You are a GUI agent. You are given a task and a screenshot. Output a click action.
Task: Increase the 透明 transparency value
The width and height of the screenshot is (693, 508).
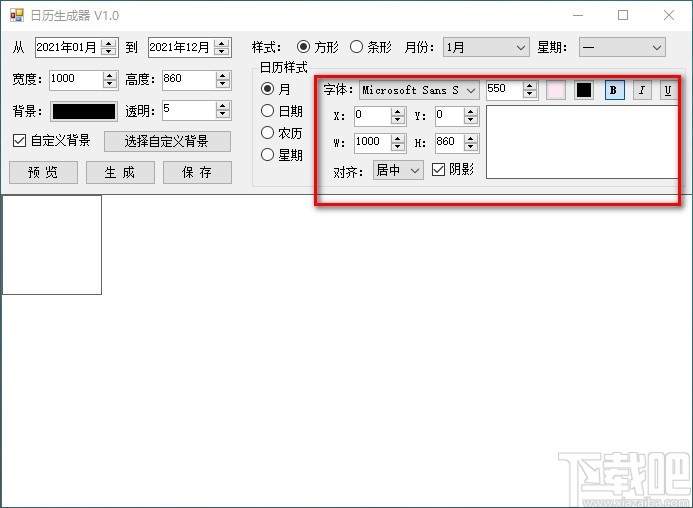tap(222, 106)
